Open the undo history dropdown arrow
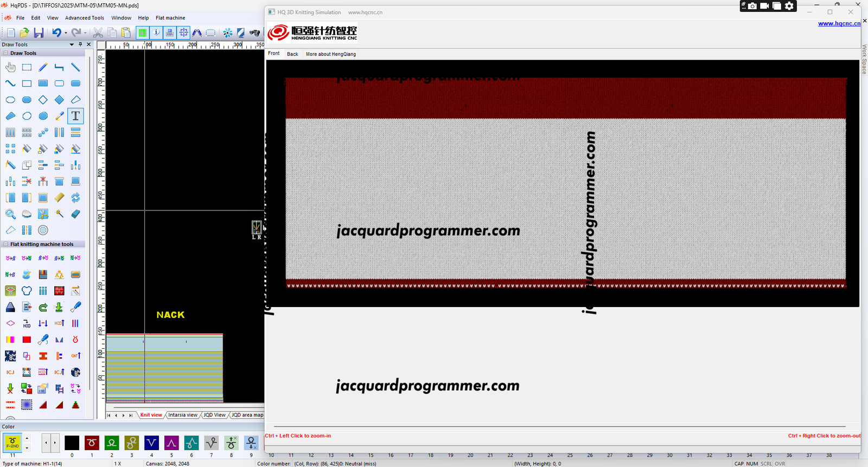The width and height of the screenshot is (868, 467). click(x=66, y=33)
